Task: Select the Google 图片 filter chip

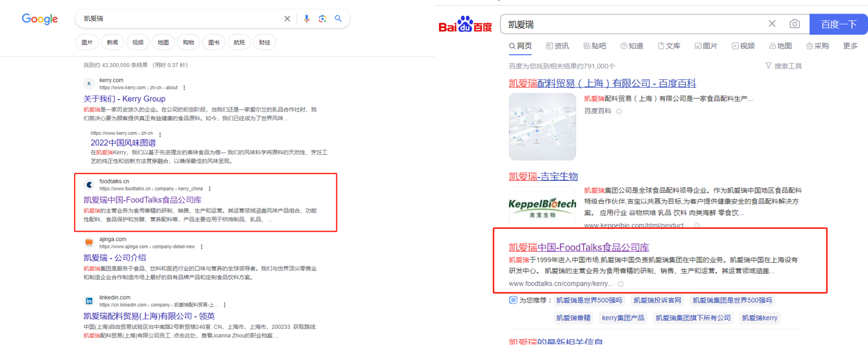Action: [87, 42]
